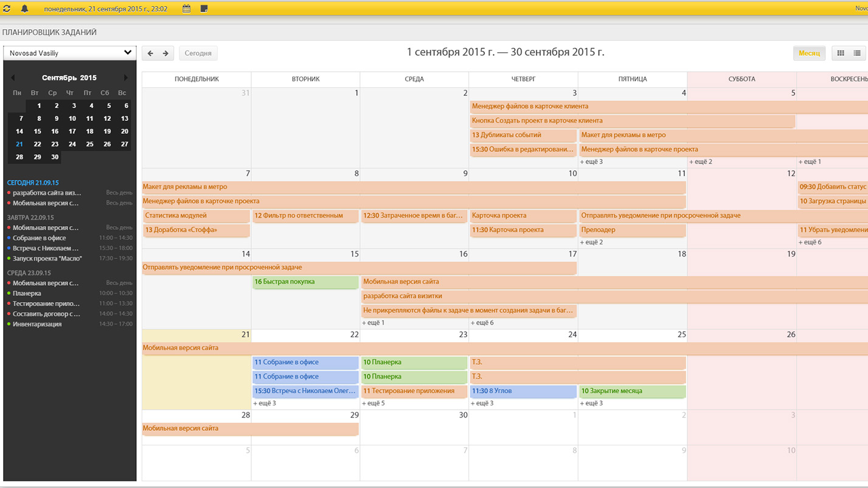Click day cell number 18 in calendar grid

click(x=682, y=254)
